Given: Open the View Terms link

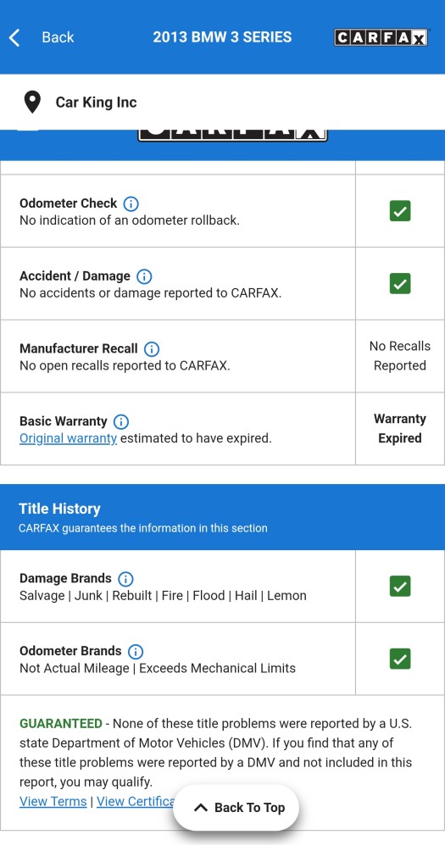Looking at the screenshot, I should point(53,801).
